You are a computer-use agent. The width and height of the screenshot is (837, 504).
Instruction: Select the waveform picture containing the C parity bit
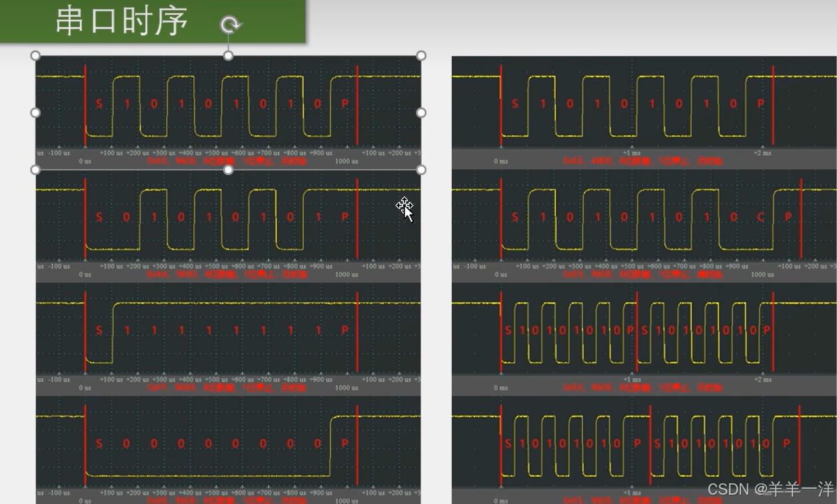click(x=644, y=226)
